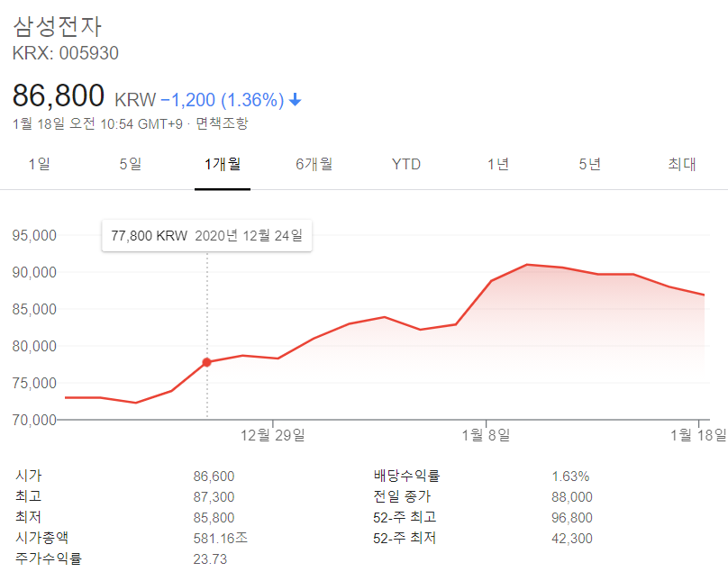Click the 70,000 y-axis label

point(34,420)
